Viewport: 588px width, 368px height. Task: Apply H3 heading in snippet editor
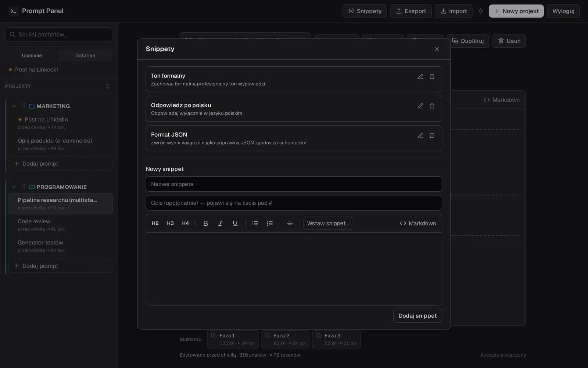coord(170,223)
